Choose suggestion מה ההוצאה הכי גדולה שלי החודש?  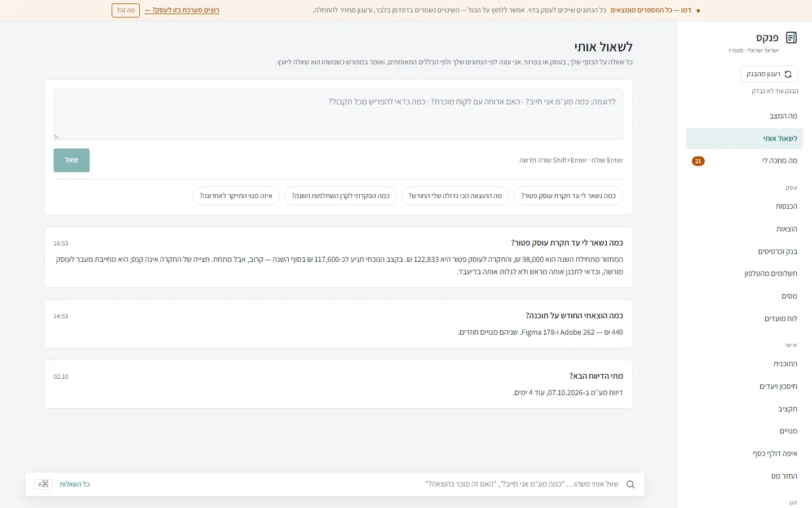455,196
